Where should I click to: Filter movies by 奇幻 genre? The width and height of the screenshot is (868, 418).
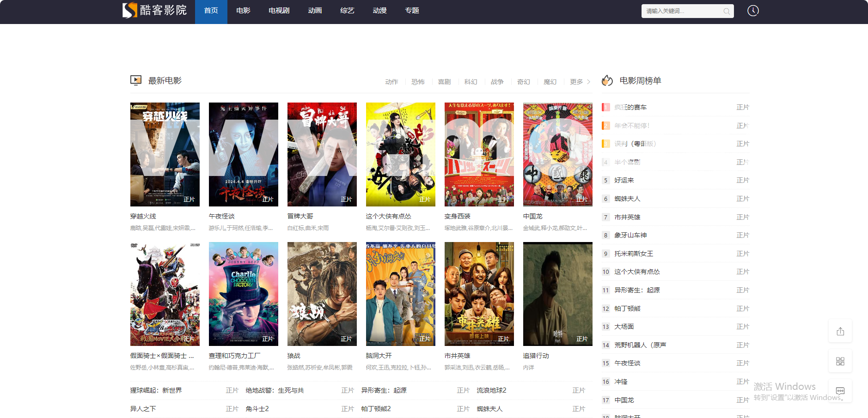tap(523, 82)
